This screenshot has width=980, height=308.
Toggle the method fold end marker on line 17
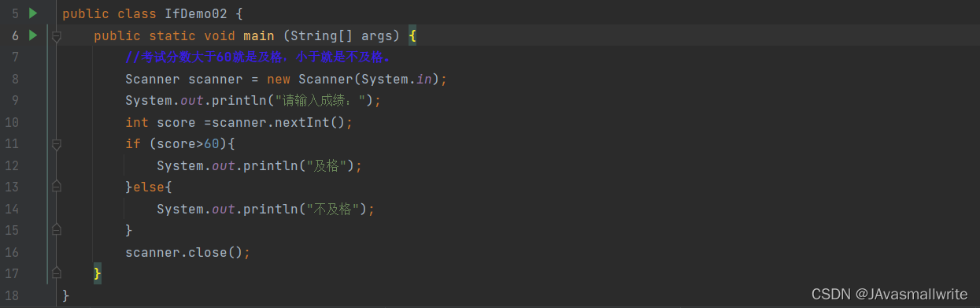(x=56, y=273)
